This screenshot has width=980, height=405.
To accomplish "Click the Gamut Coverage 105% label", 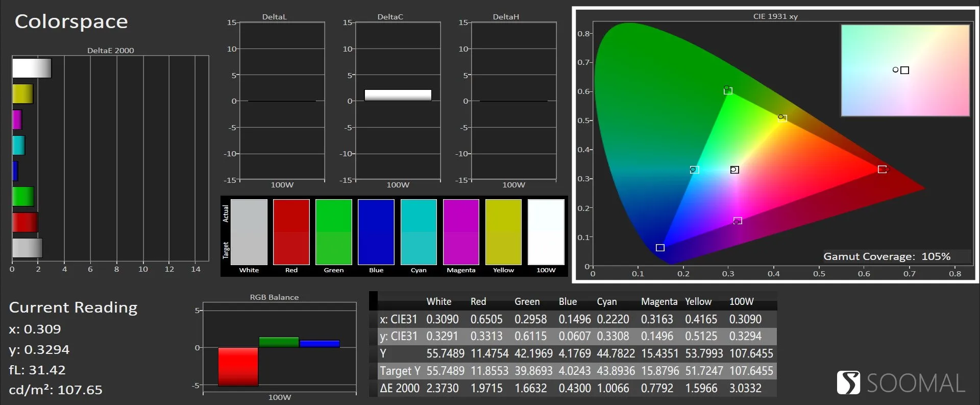I will [x=887, y=256].
